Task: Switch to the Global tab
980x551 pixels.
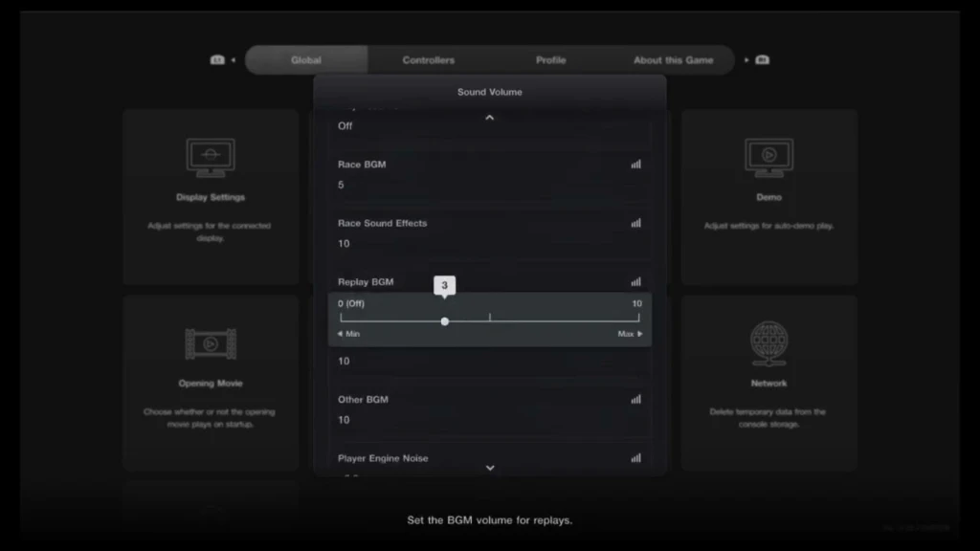Action: 305,60
